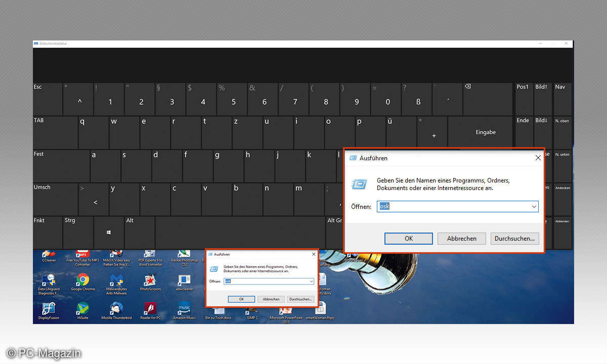Toggle the Umsch shift key
Screen dimensions: 607x364
tap(55, 199)
